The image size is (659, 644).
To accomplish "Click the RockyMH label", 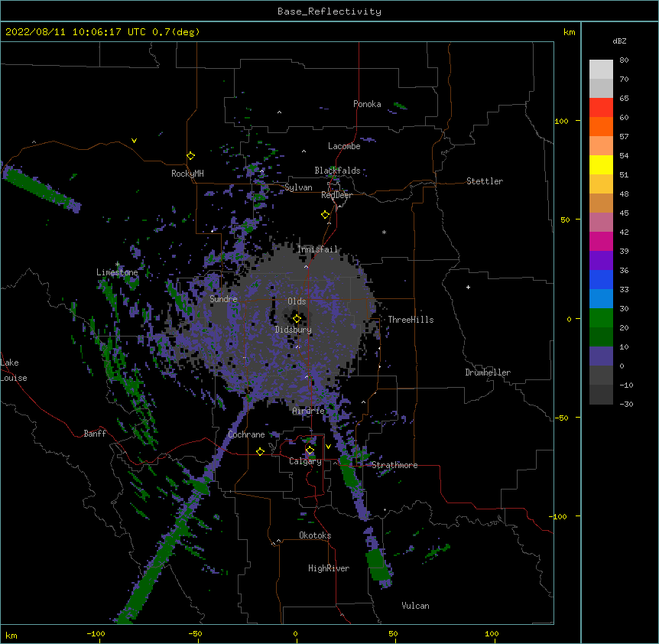I will click(x=187, y=174).
